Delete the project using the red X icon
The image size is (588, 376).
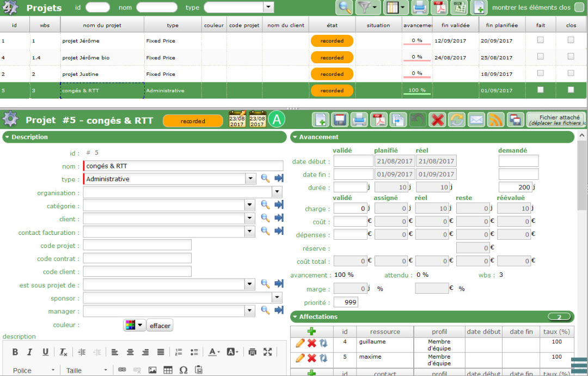pos(437,120)
